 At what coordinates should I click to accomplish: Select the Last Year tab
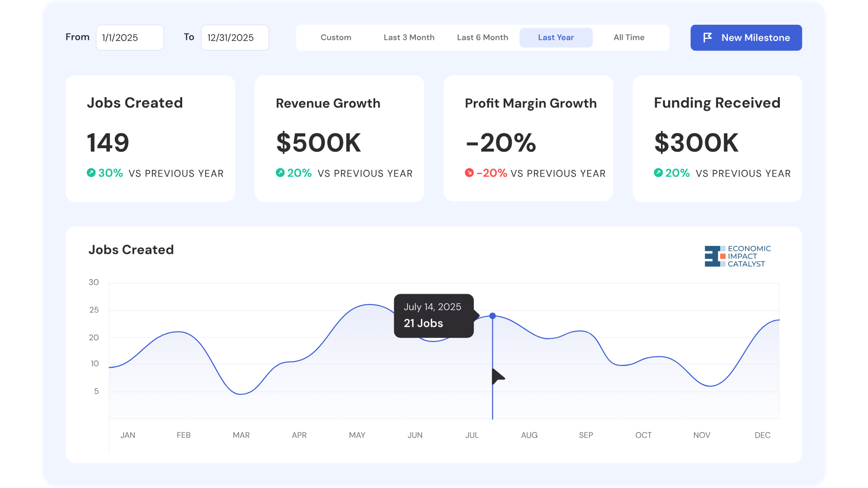[x=556, y=38]
